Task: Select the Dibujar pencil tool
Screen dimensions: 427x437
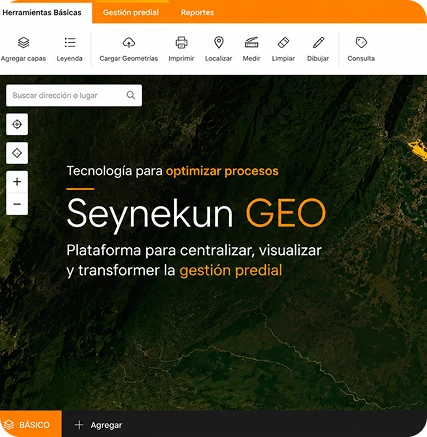Action: [318, 49]
